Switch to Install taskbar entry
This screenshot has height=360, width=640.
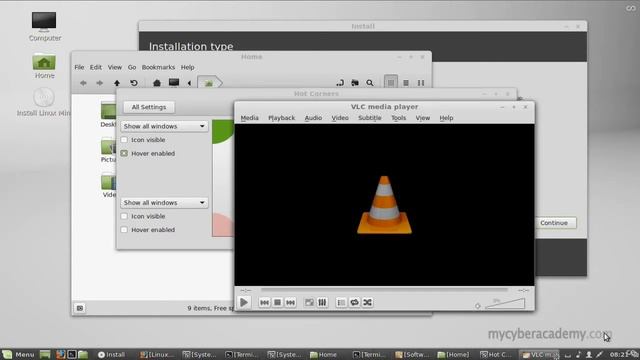pyautogui.click(x=111, y=354)
